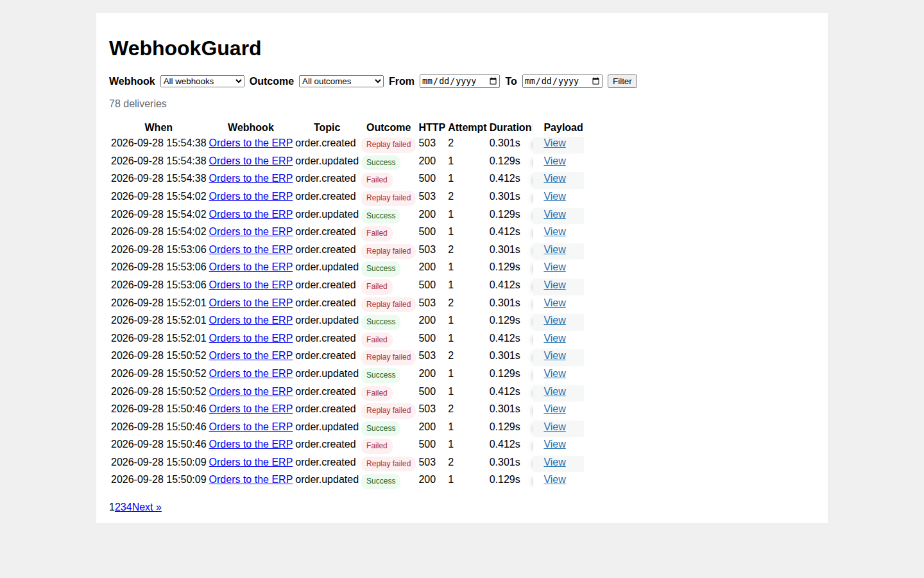Open Orders to the ERP link in 15:50:52 Failed row
Viewport: 924px width, 578px height.
pos(250,391)
